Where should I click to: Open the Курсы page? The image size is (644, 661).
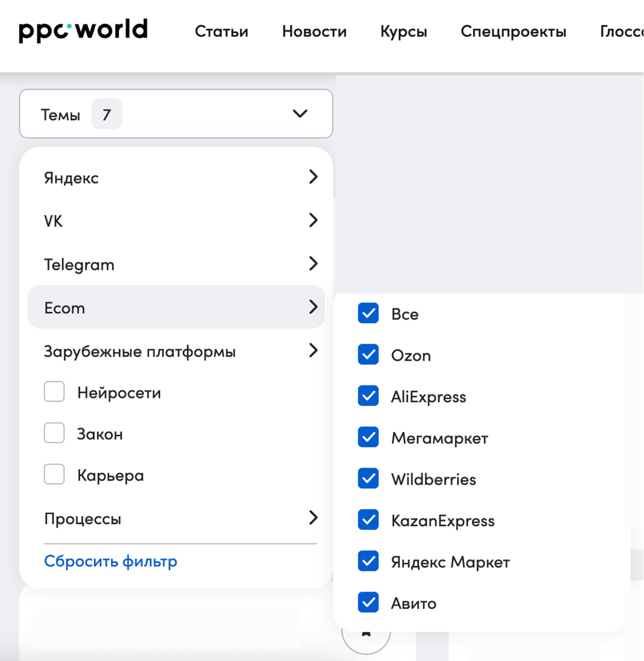click(404, 31)
